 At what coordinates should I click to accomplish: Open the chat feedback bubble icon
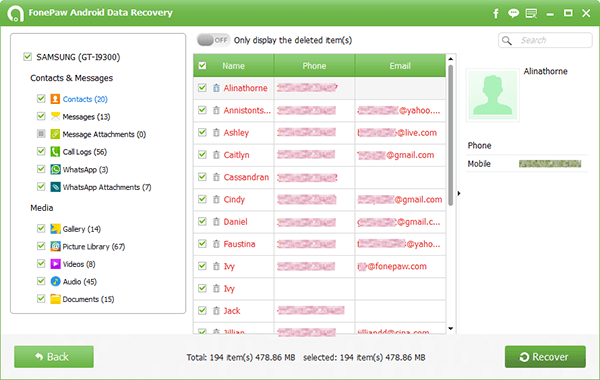514,13
